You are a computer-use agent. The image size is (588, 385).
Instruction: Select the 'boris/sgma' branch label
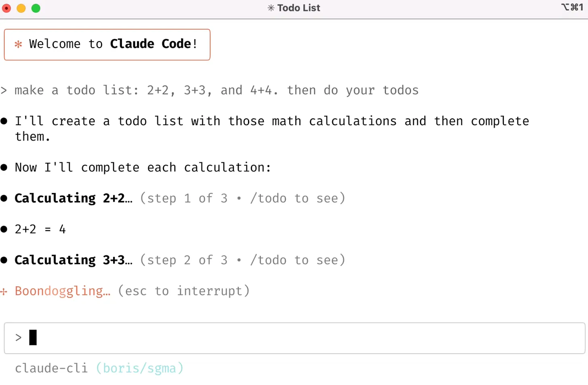click(140, 368)
